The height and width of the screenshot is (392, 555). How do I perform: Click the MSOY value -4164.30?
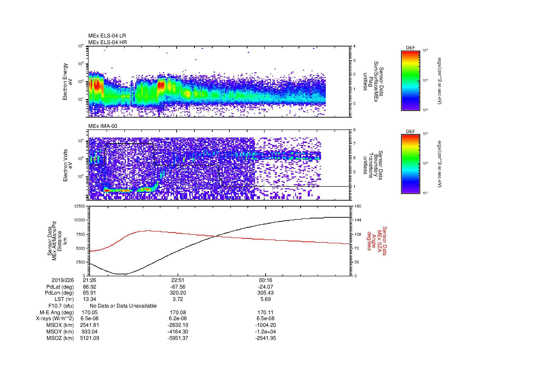tap(178, 332)
